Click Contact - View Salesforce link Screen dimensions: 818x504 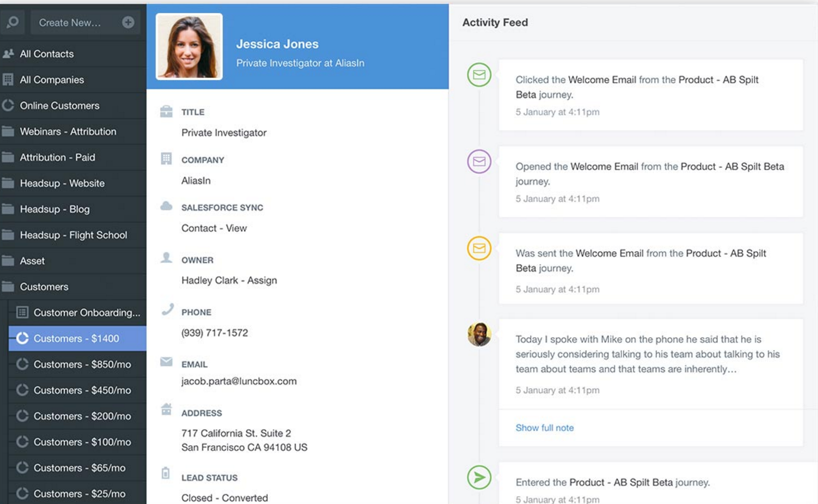coord(214,228)
